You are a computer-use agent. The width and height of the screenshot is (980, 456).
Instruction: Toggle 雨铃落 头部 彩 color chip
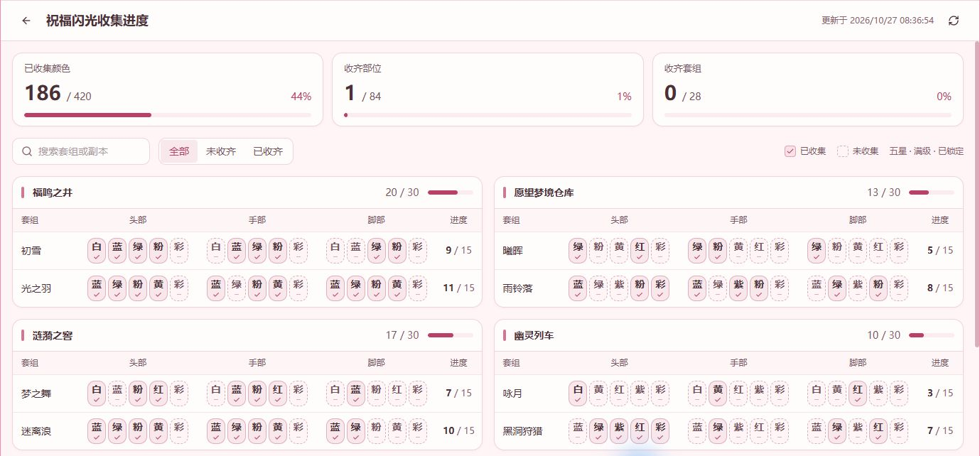(660, 288)
